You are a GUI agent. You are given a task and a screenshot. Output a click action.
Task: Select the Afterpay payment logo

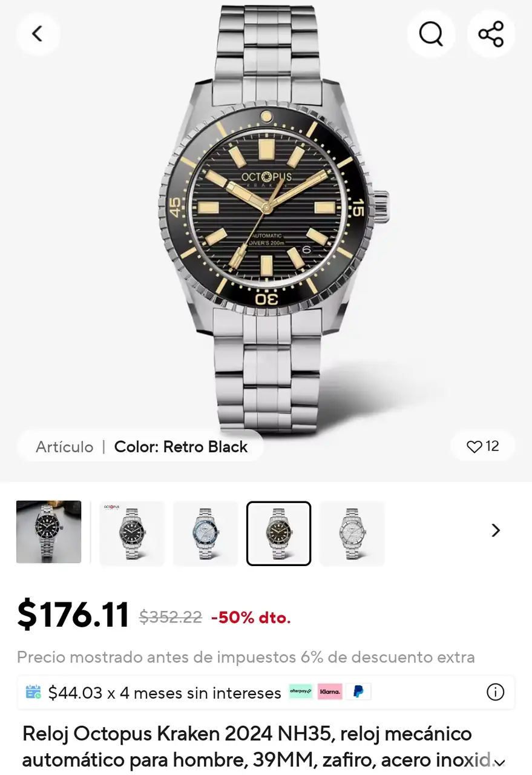tap(301, 691)
